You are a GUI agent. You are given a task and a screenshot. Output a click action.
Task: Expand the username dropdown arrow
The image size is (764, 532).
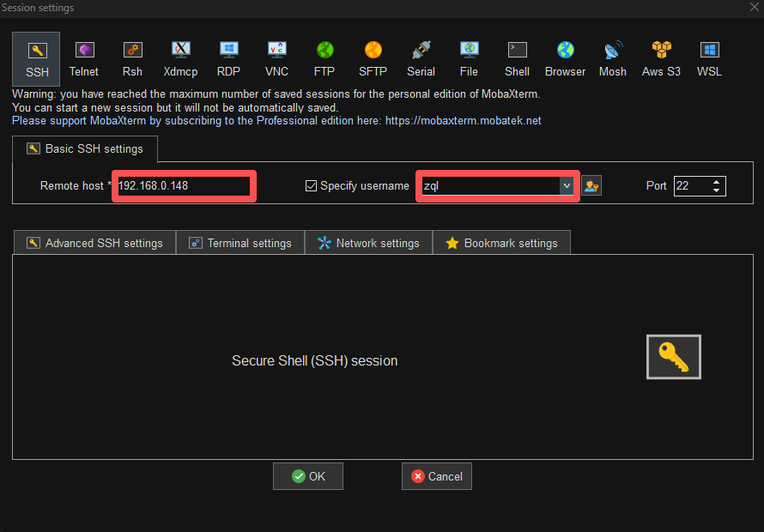point(566,185)
